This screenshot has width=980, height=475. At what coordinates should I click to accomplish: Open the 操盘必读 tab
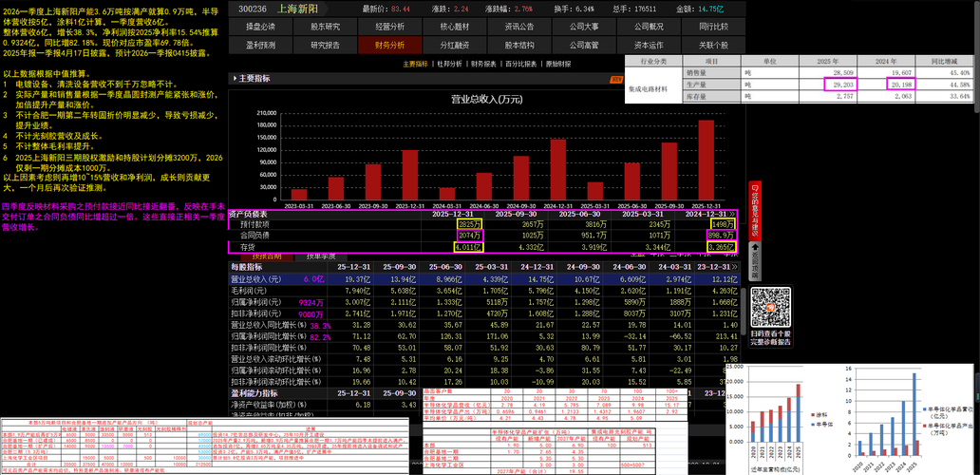(260, 27)
